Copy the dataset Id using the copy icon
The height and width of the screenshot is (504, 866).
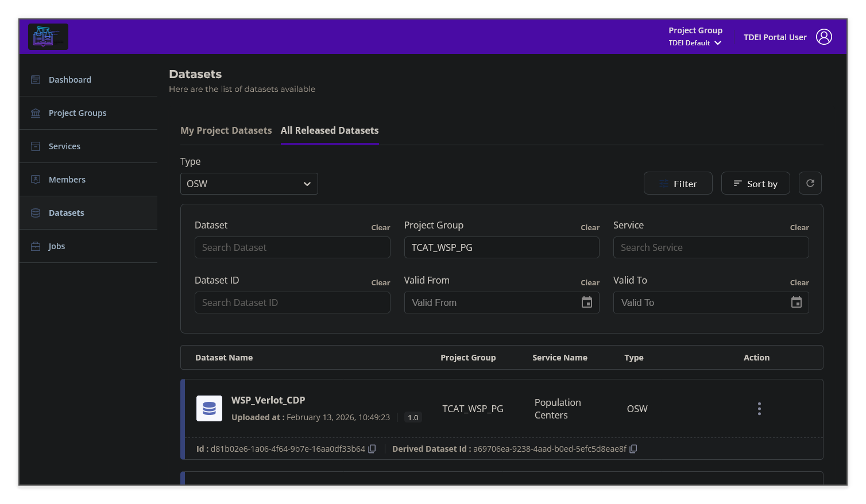(x=372, y=448)
